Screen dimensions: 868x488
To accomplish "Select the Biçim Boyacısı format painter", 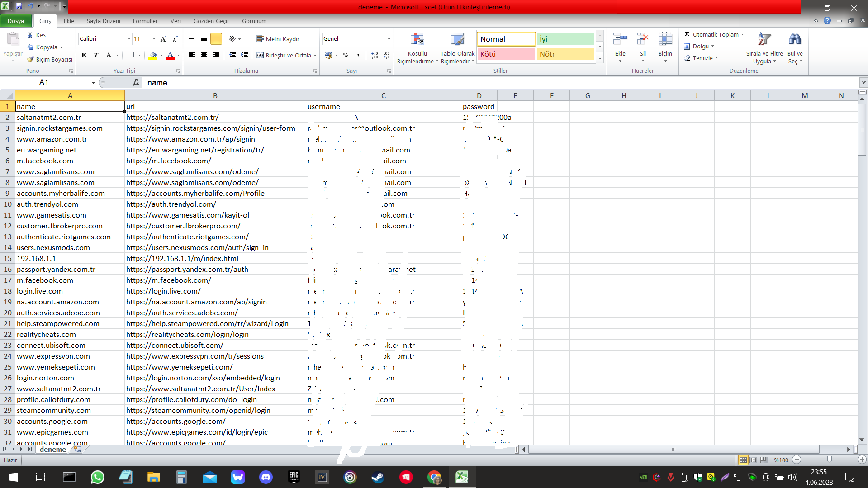I will tap(49, 59).
